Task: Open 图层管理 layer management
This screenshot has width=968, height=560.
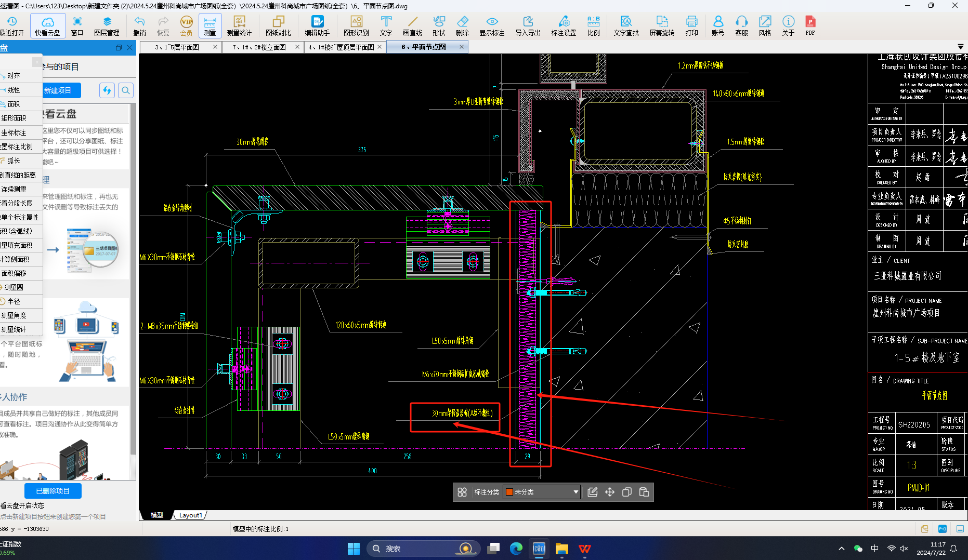Action: (107, 26)
